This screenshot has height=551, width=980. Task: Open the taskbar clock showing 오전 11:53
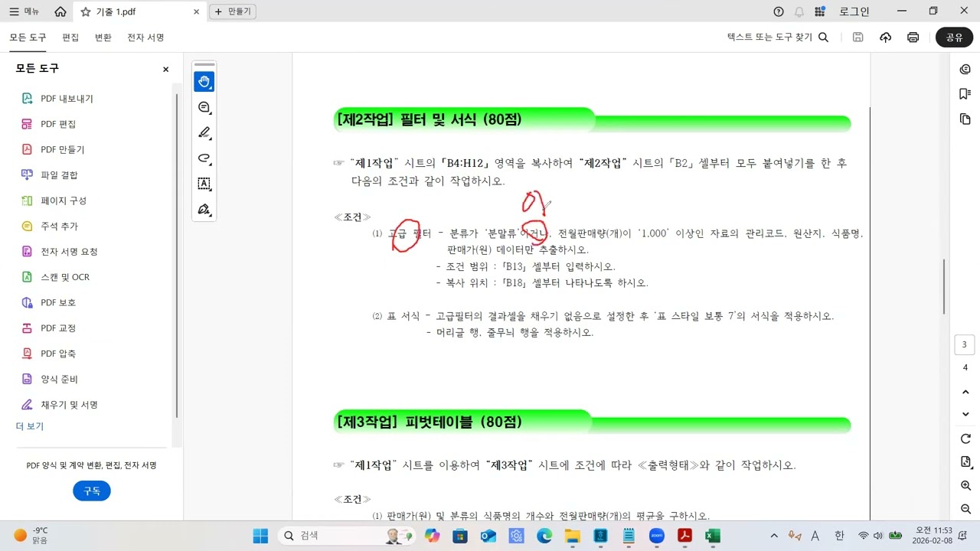coord(934,536)
